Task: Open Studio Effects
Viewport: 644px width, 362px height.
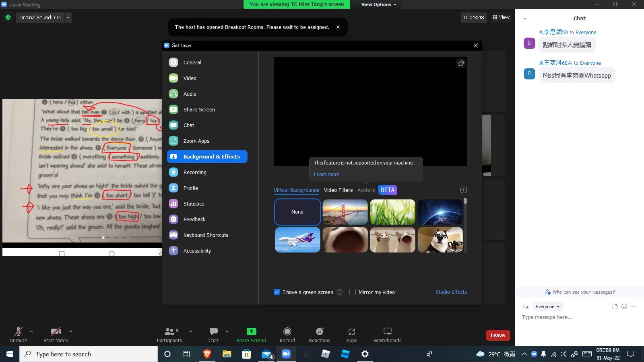Action: (451, 292)
